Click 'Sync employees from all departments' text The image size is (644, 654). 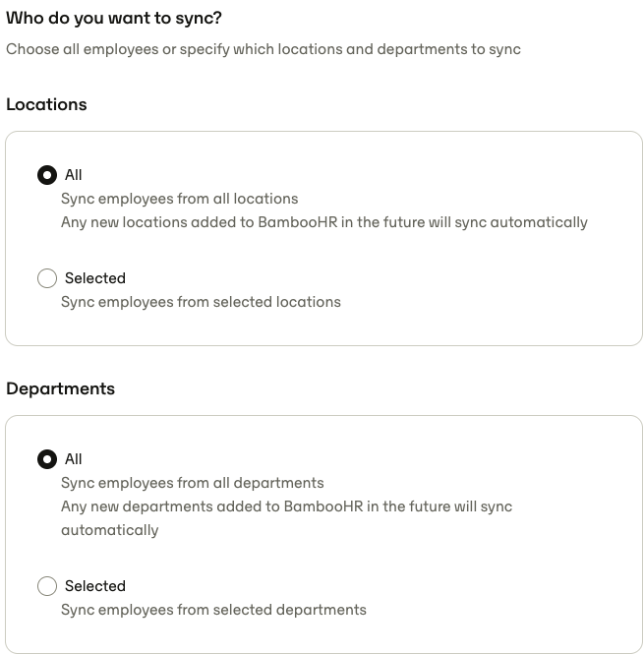pos(193,483)
